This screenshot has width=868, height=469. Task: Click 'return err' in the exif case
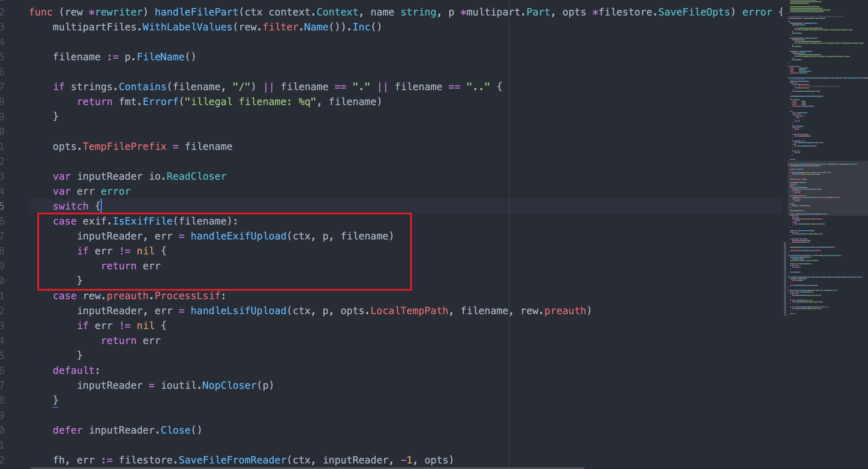[131, 266]
